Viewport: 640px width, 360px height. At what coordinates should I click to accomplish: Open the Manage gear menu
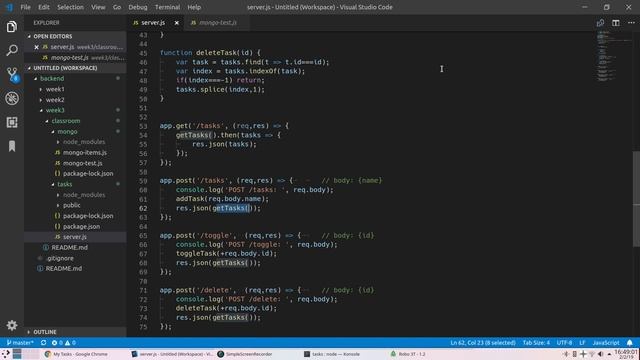pyautogui.click(x=12, y=325)
